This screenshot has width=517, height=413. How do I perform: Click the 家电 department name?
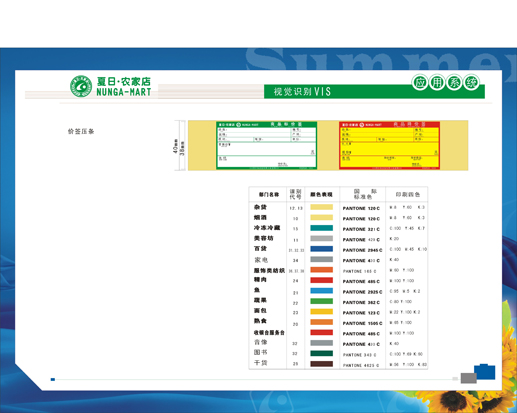pyautogui.click(x=261, y=260)
